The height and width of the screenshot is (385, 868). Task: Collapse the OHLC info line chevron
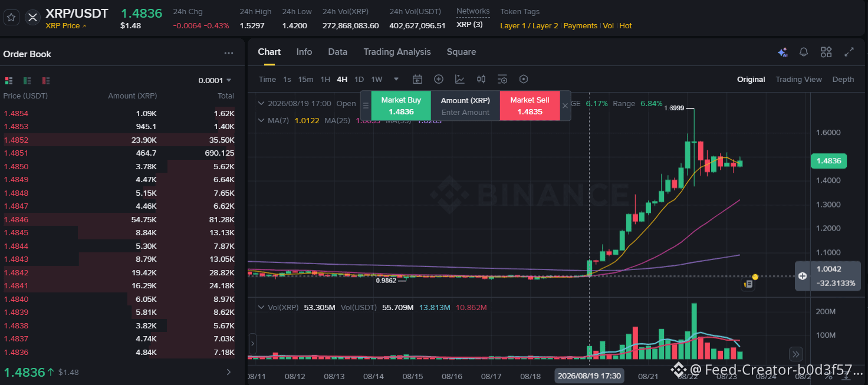pyautogui.click(x=262, y=103)
